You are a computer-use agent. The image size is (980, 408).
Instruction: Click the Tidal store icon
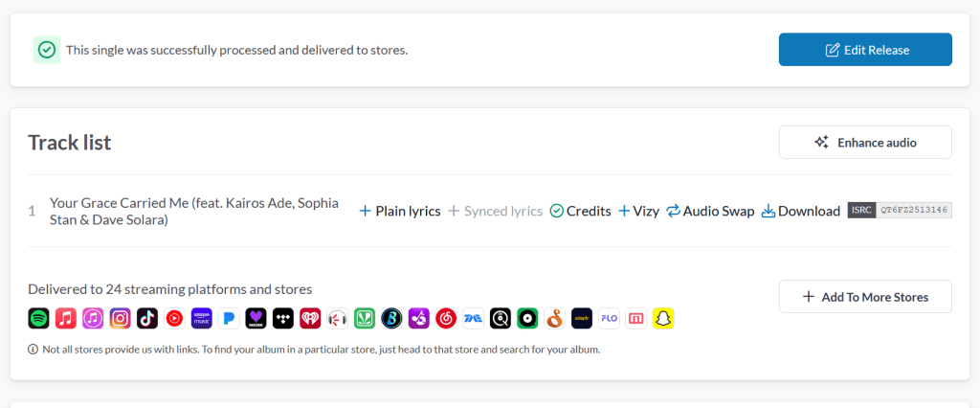click(282, 318)
